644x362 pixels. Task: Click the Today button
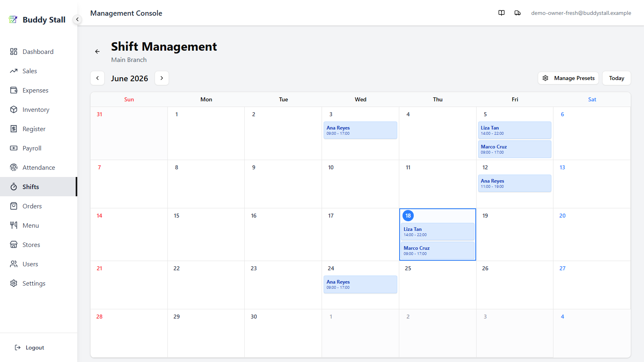coord(617,78)
